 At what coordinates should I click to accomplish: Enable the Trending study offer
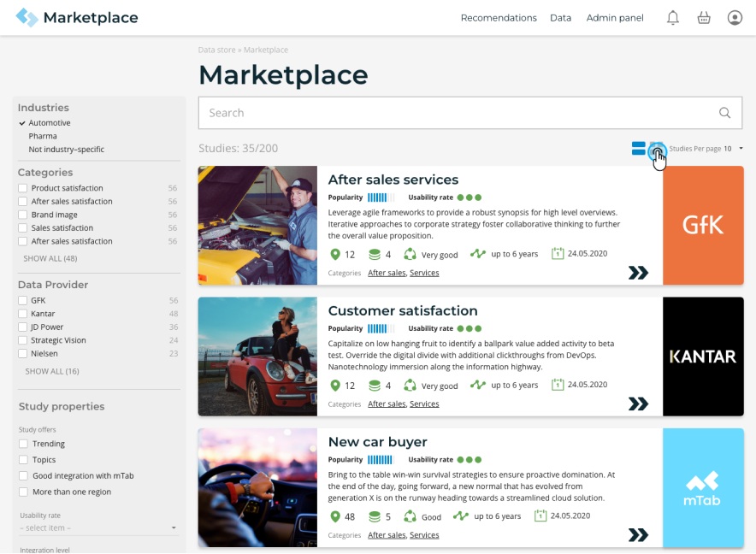click(x=23, y=444)
